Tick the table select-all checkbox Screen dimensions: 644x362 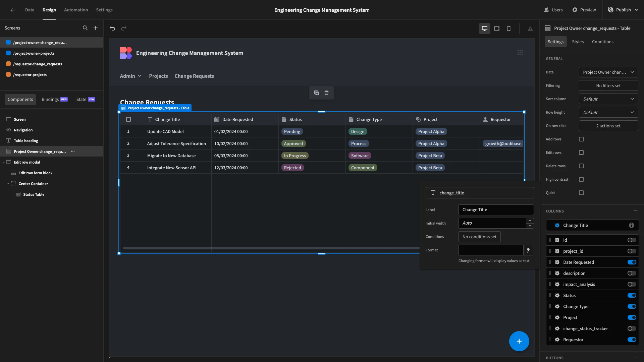pyautogui.click(x=128, y=119)
